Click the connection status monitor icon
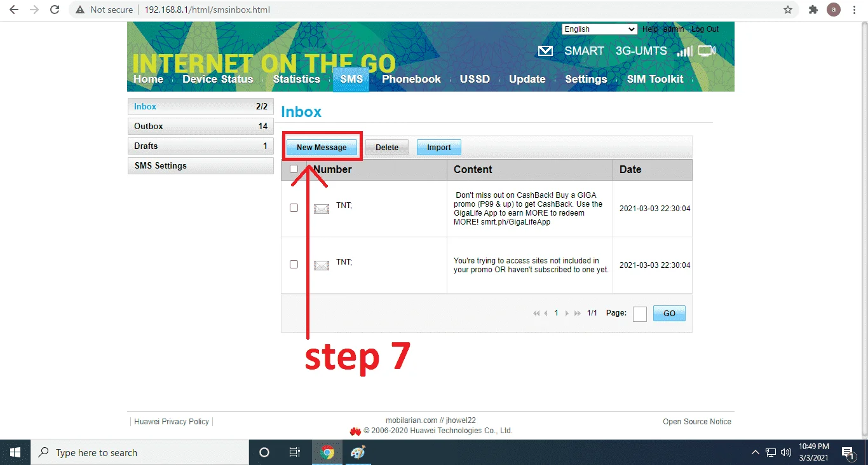Screen dimensions: 868x465 (707, 51)
